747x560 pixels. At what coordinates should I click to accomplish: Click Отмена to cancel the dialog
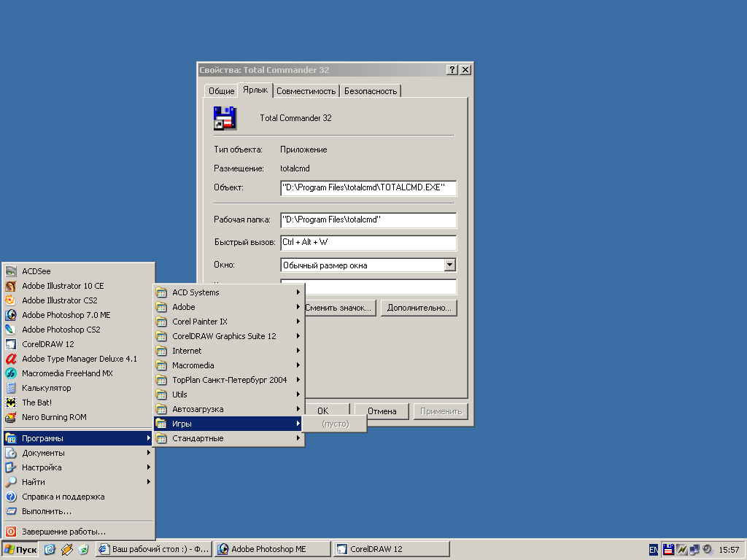(x=382, y=411)
